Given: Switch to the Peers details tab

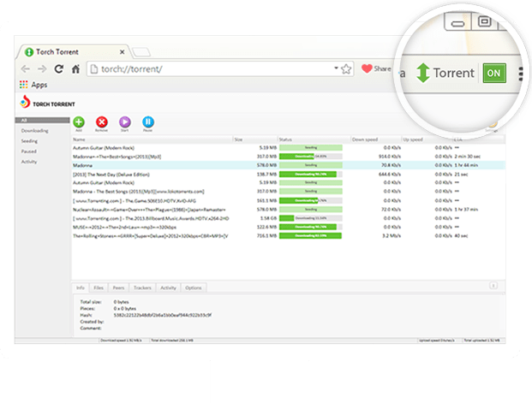Looking at the screenshot, I should pyautogui.click(x=118, y=287).
